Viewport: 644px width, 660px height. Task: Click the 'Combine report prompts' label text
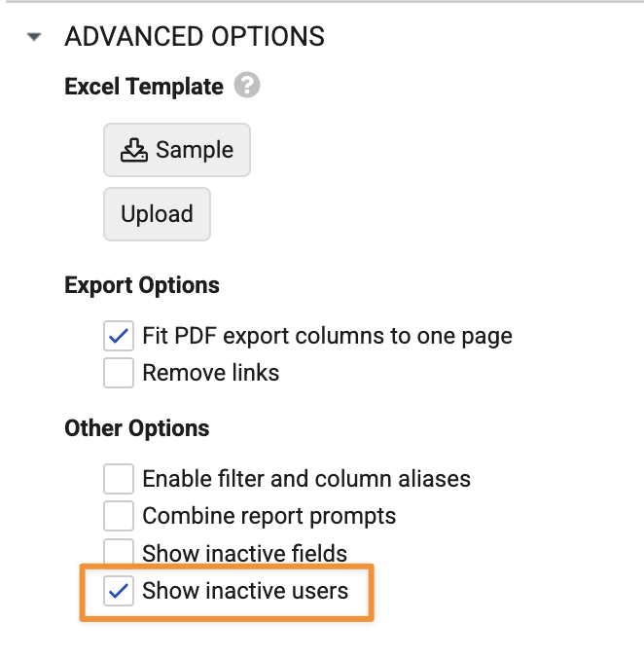coord(268,516)
